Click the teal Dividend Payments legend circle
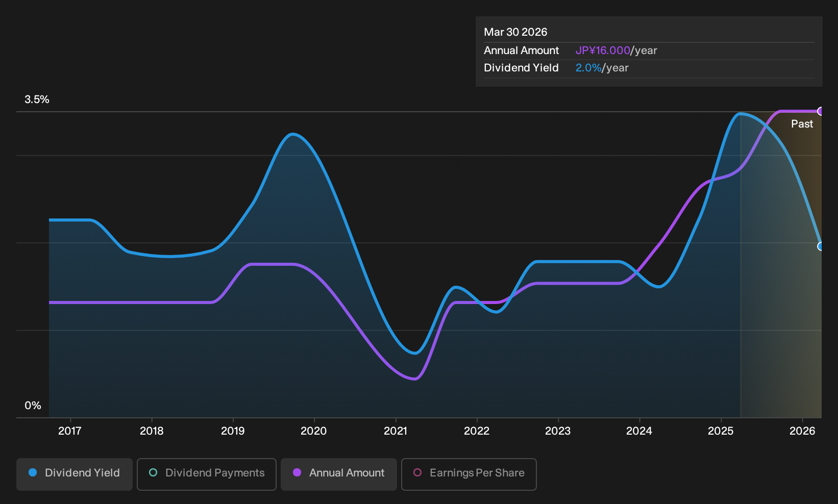This screenshot has width=838, height=504. [x=153, y=472]
